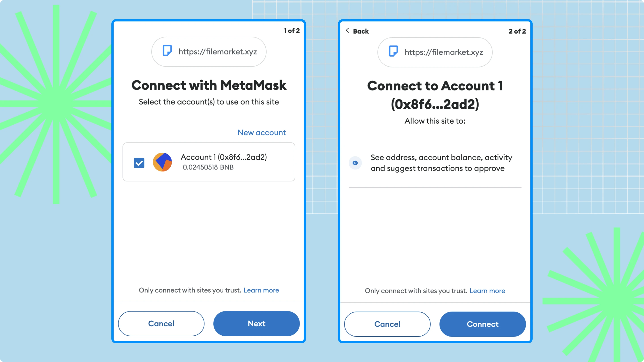
Task: Click Learn more link on step 2
Action: pos(487,290)
